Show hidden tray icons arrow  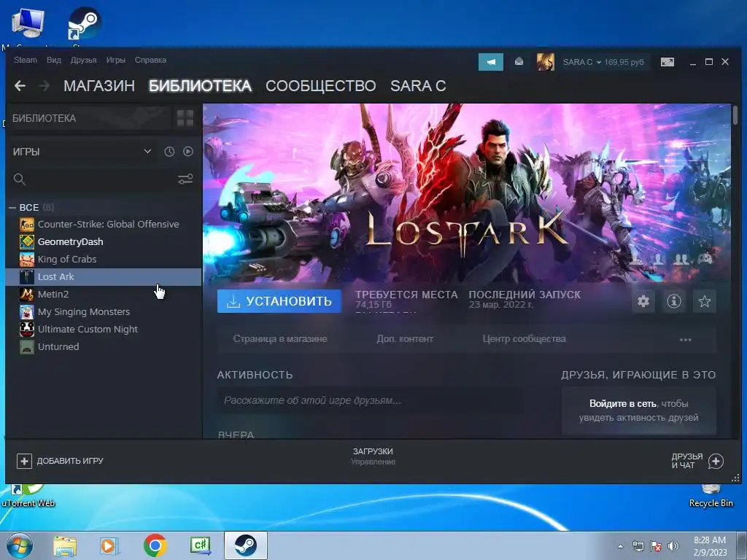coord(620,546)
